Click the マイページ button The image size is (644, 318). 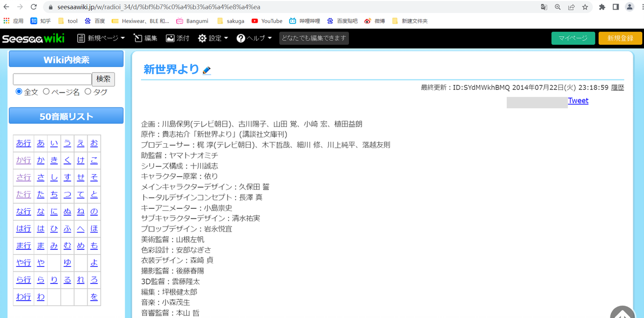coord(573,38)
